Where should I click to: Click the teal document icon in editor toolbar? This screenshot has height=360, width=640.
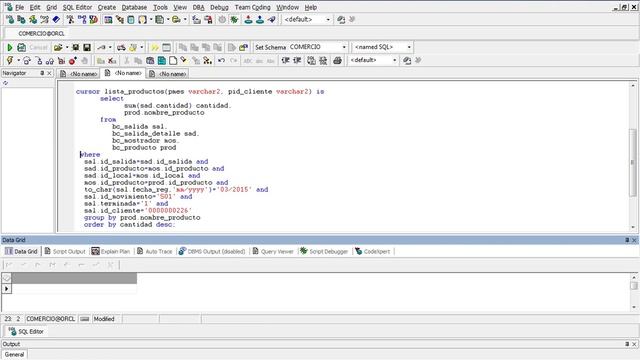[x=162, y=60]
